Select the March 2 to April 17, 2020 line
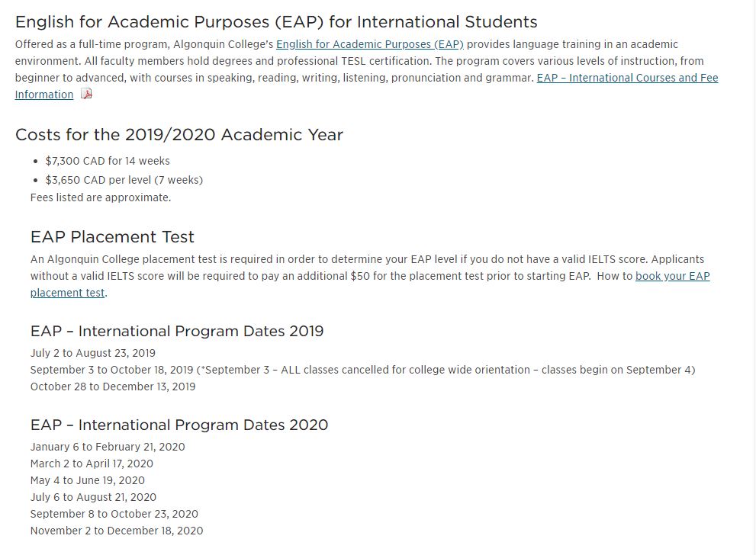 coord(92,464)
